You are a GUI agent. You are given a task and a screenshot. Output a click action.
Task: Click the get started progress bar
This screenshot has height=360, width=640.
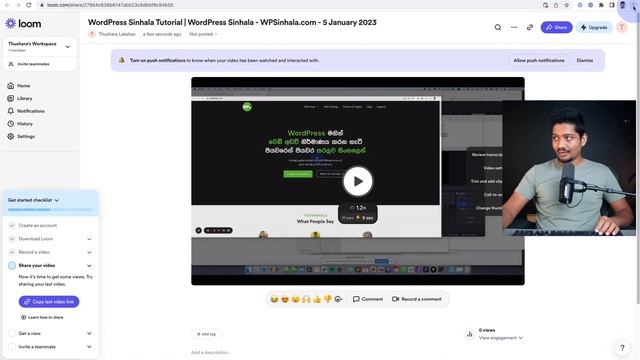tap(50, 210)
